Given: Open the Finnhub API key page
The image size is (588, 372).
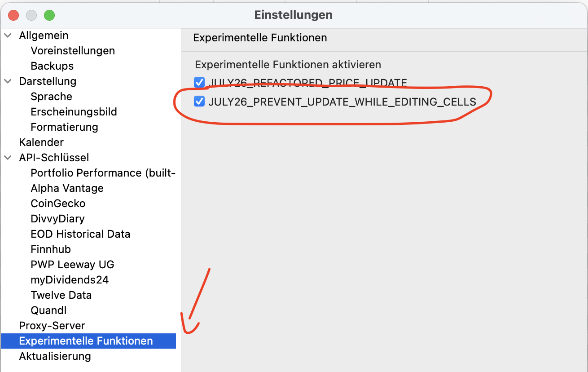Looking at the screenshot, I should point(51,249).
